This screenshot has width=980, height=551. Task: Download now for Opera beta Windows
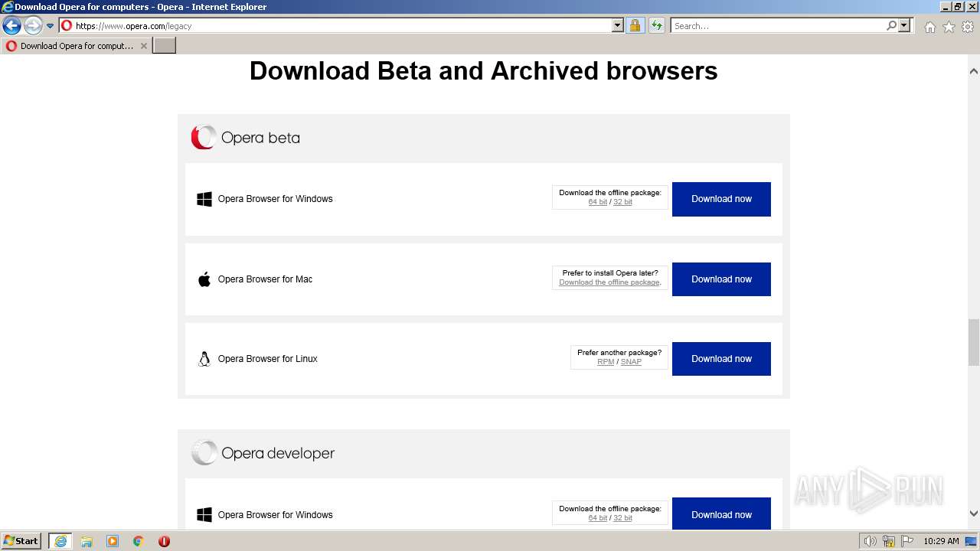(721, 199)
